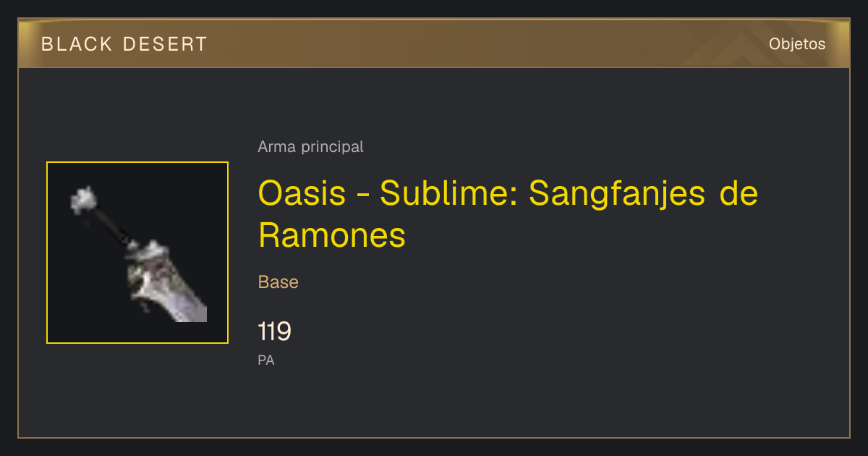Select the Base enhancement level label
The height and width of the screenshot is (456, 868).
[x=278, y=282]
